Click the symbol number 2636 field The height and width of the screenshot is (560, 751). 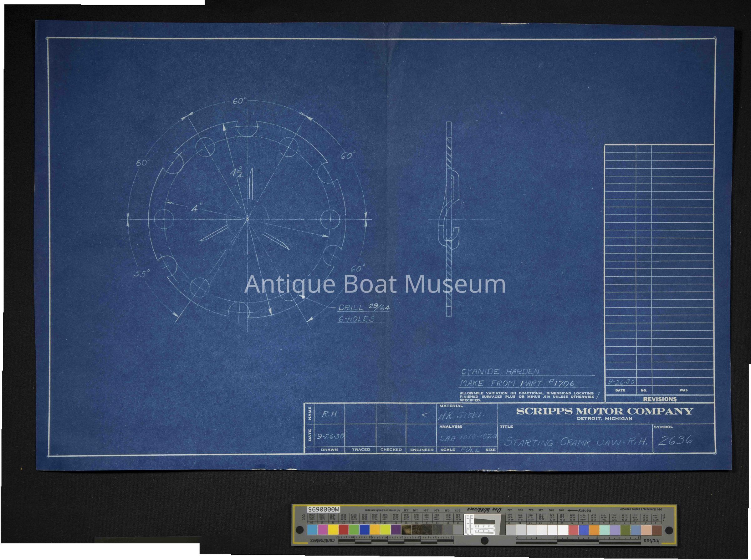click(x=675, y=441)
